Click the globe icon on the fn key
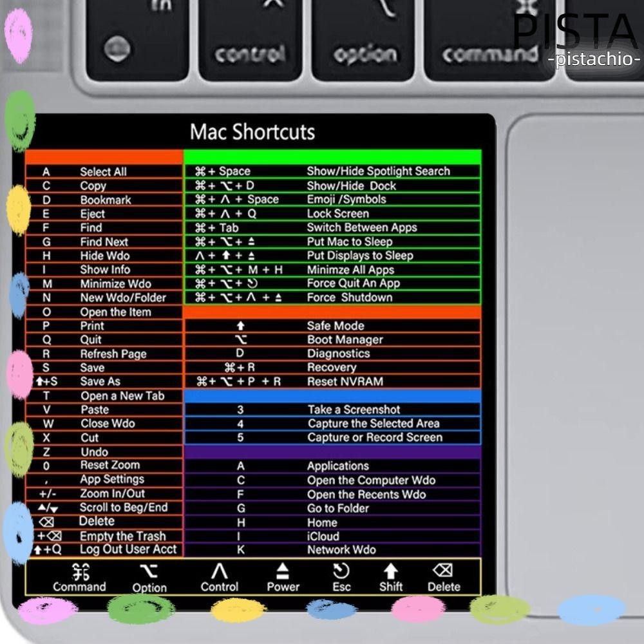 117,48
